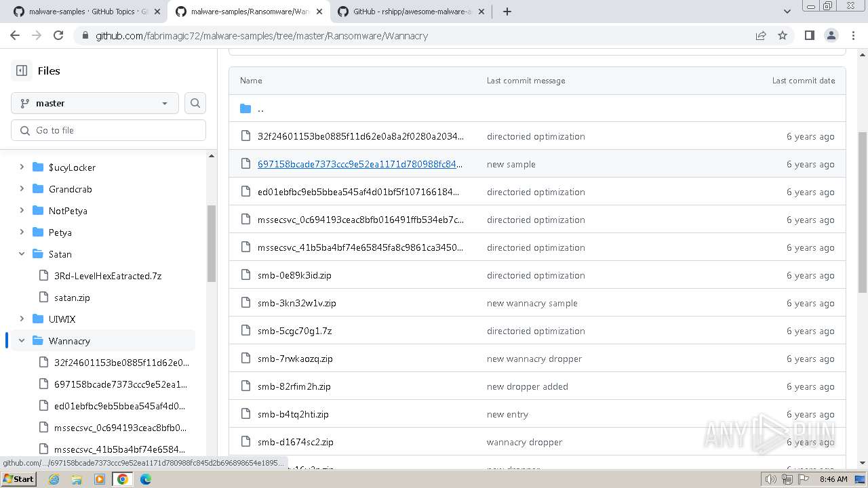Open the Windows Start menu

[x=18, y=479]
